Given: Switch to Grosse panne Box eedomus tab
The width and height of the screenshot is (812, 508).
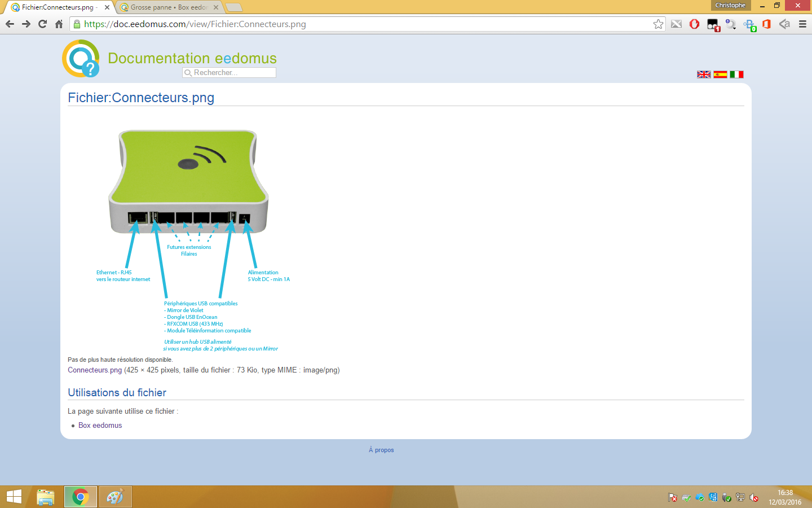Looking at the screenshot, I should point(169,7).
